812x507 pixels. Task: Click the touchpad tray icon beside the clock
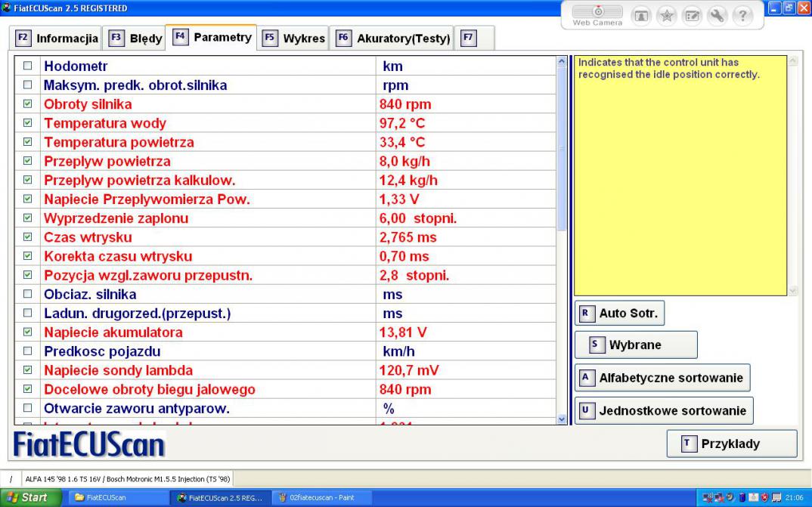tap(776, 498)
